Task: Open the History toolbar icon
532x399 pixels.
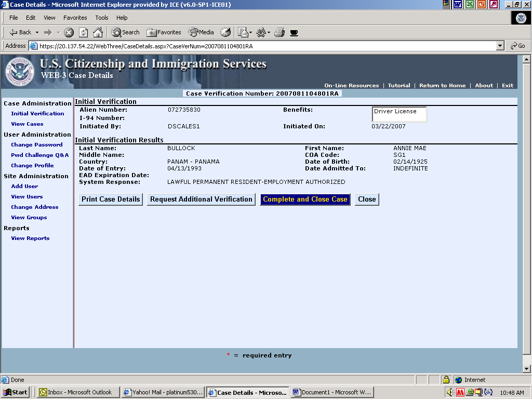Action: pyautogui.click(x=225, y=32)
